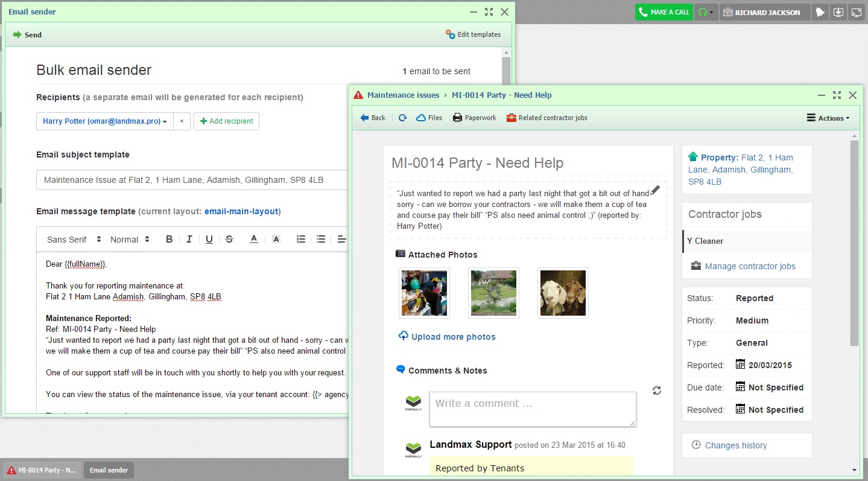Click pencil icon to edit issue description

click(655, 190)
